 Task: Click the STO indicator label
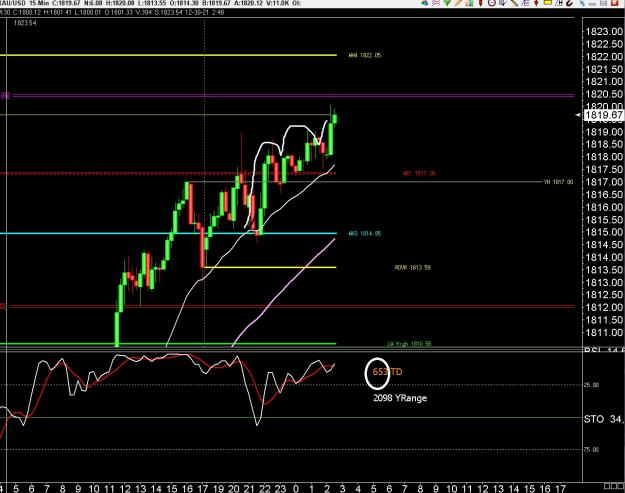click(594, 419)
